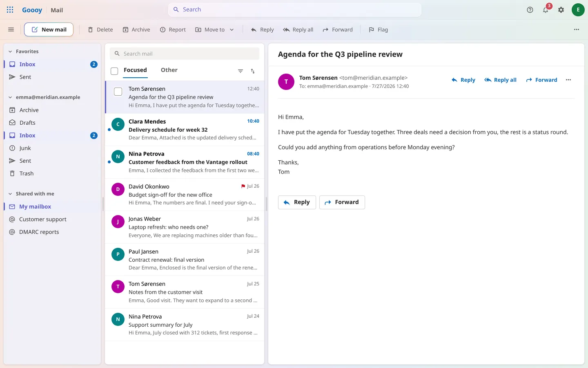Open the Customer support shared mailbox
588x368 pixels.
pyautogui.click(x=52, y=219)
